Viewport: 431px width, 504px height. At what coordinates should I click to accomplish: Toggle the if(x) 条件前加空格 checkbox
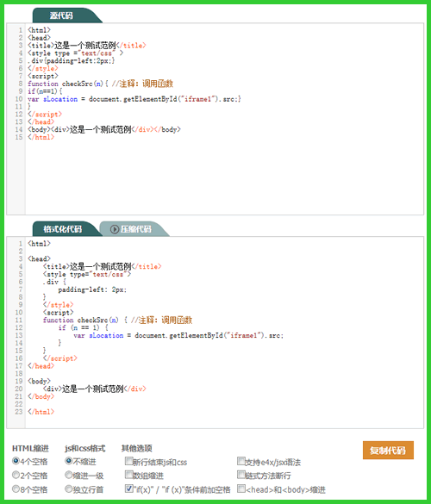(x=128, y=488)
